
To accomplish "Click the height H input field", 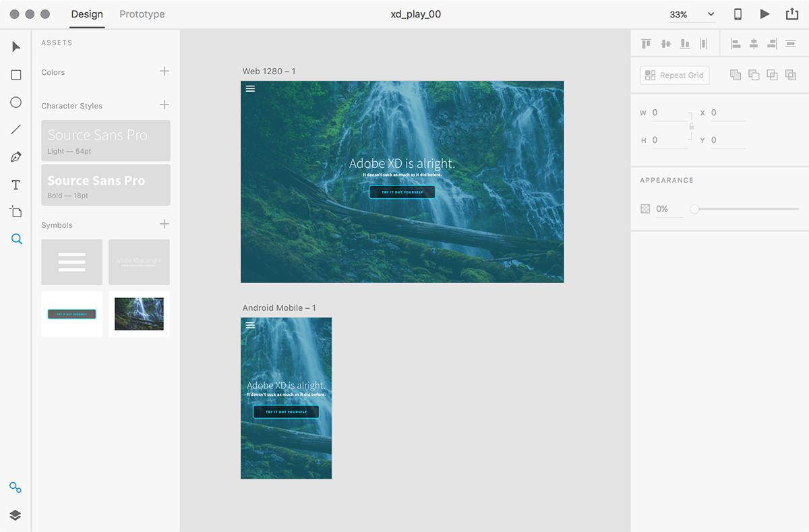I will [669, 140].
